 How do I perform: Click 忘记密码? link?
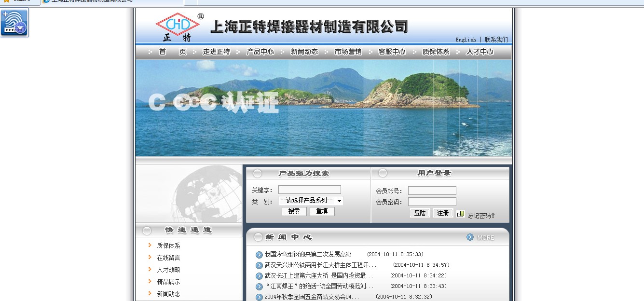tap(481, 216)
